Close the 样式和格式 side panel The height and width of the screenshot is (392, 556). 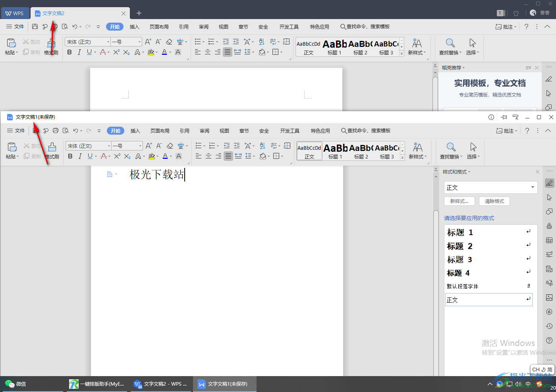[537, 172]
